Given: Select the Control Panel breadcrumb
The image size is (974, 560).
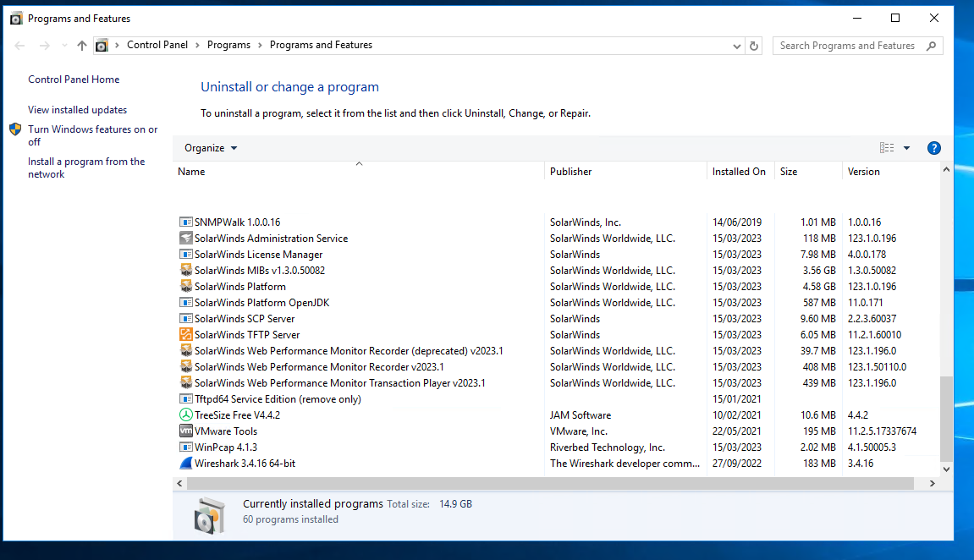Looking at the screenshot, I should tap(157, 45).
